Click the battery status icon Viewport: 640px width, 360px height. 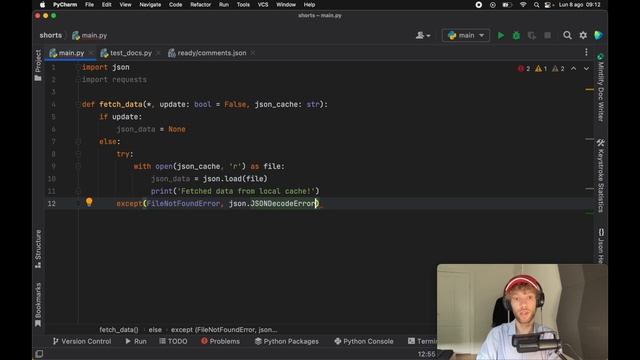507,5
